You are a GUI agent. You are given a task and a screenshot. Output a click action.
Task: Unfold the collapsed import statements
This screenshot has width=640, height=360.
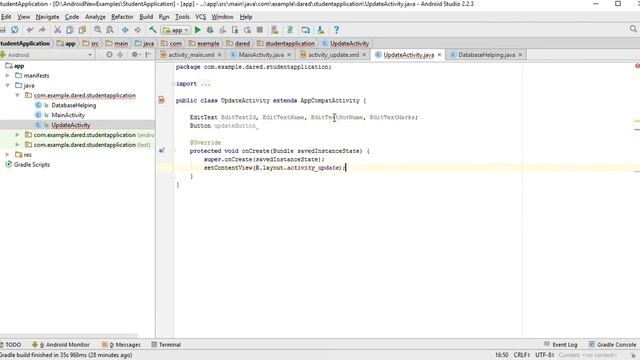tap(206, 84)
